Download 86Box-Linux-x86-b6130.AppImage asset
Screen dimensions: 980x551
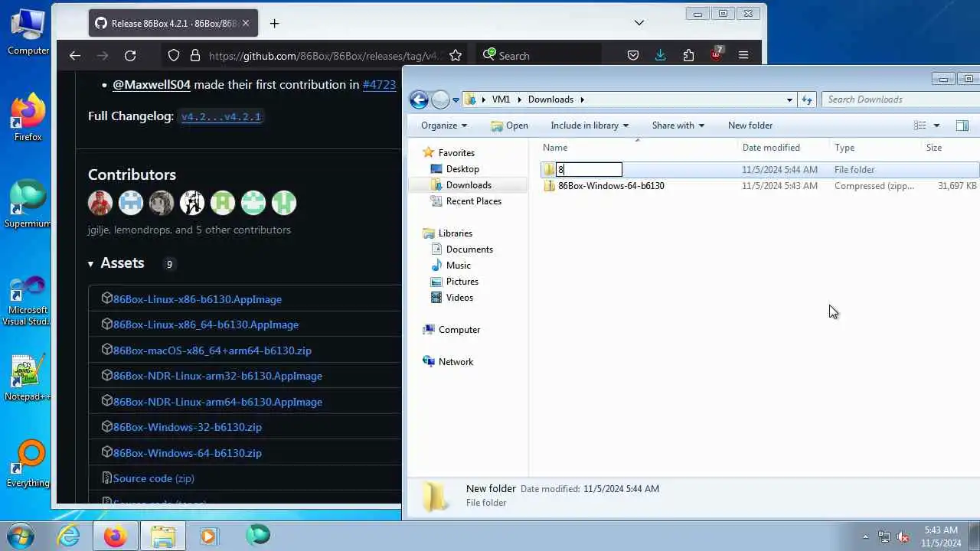coord(198,299)
